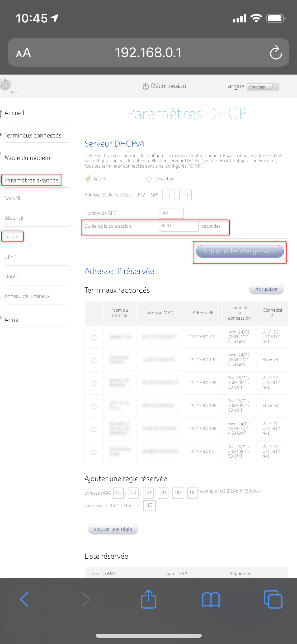Go to the UPnP settings page
This screenshot has height=644, width=297.
click(x=10, y=257)
